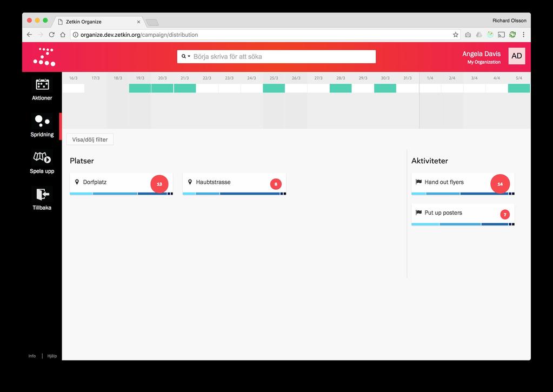
Task: Click the red 13 badge on Dorfplatz
Action: tap(159, 184)
